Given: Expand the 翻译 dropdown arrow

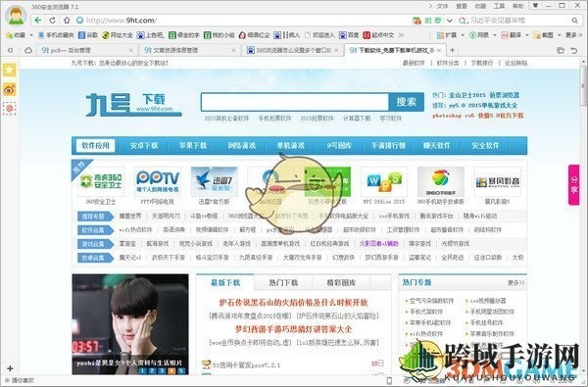Looking at the screenshot, I should (526, 35).
